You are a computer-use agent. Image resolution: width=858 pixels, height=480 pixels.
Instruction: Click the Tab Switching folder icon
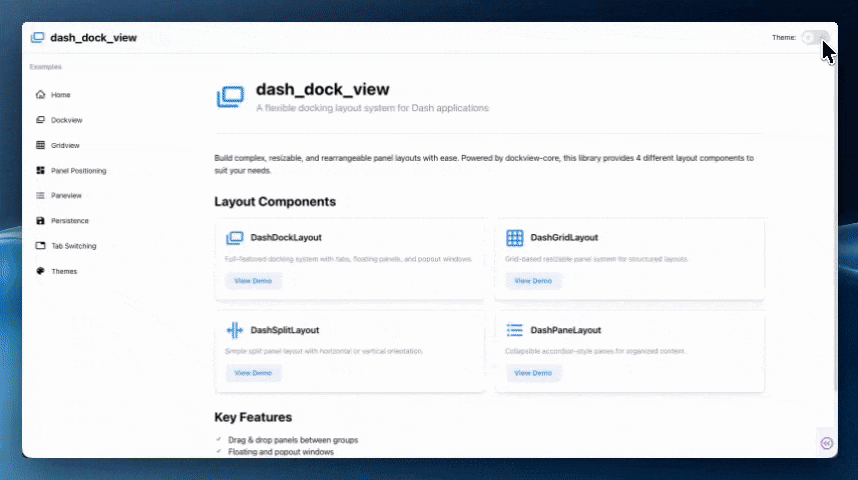[40, 246]
